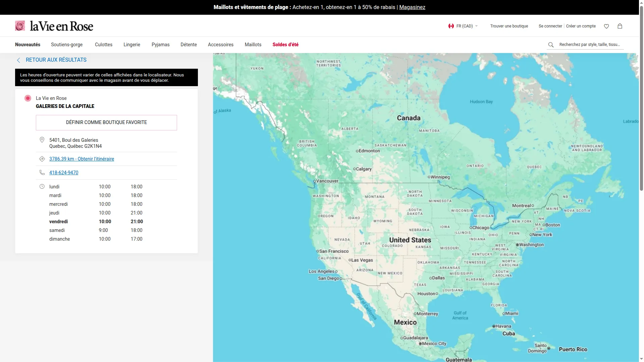The height and width of the screenshot is (362, 644).
Task: Open the Soldes d'été menu
Action: pos(285,45)
